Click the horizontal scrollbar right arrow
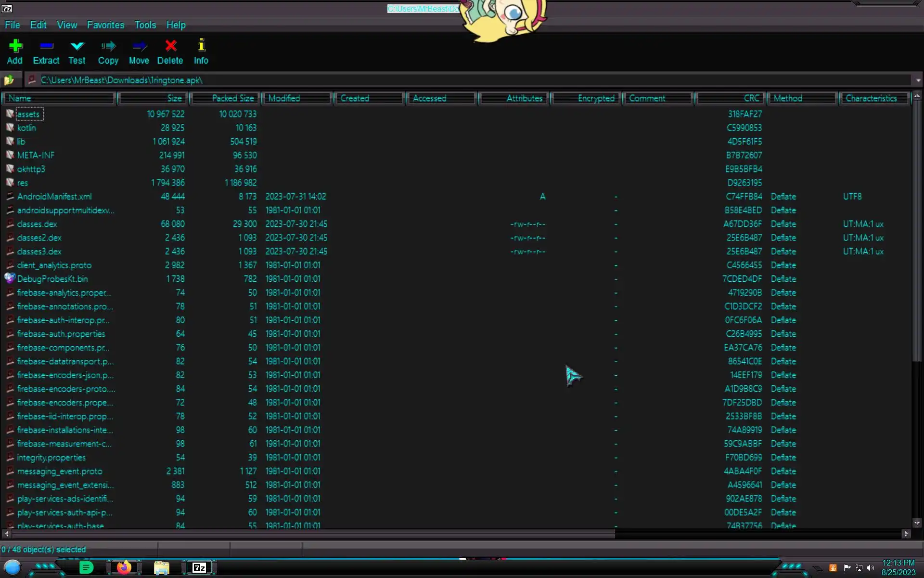The width and height of the screenshot is (924, 578). click(906, 534)
